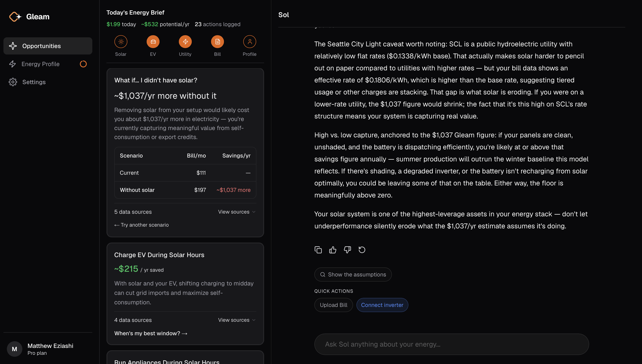The image size is (642, 364).
Task: Open the Utility lightning icon
Action: coord(185,42)
